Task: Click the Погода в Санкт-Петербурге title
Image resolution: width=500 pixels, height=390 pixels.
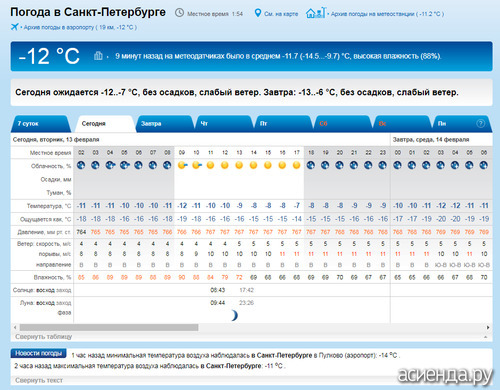Action: (88, 12)
